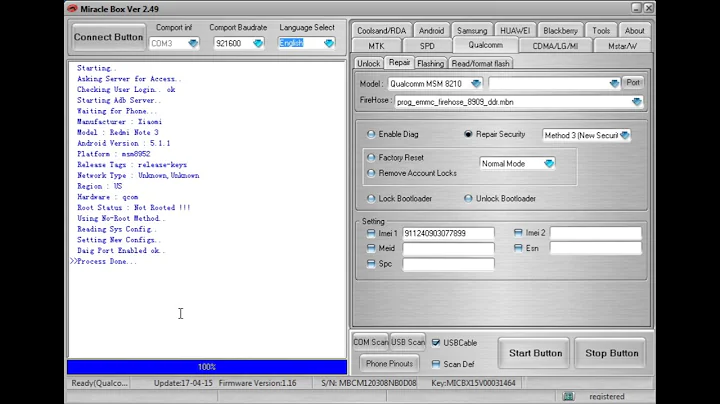Click the USB Scan button

[x=408, y=342]
